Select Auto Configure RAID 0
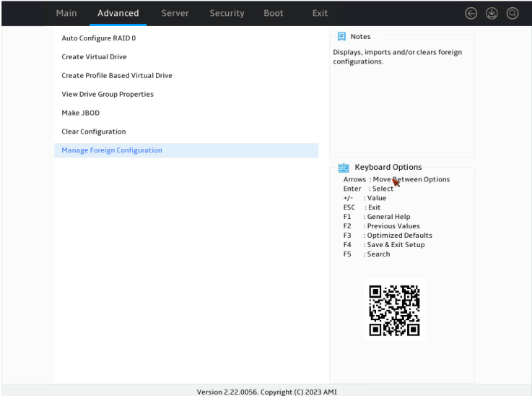 (186, 38)
